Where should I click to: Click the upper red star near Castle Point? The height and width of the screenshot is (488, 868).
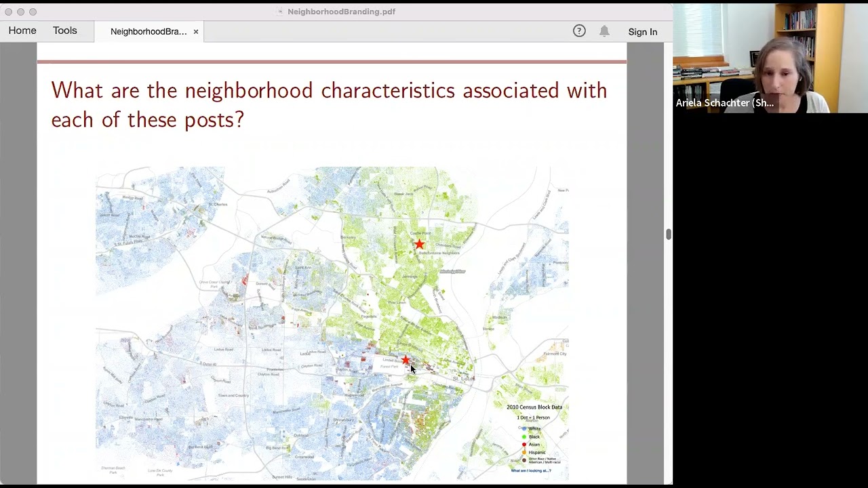click(x=420, y=244)
